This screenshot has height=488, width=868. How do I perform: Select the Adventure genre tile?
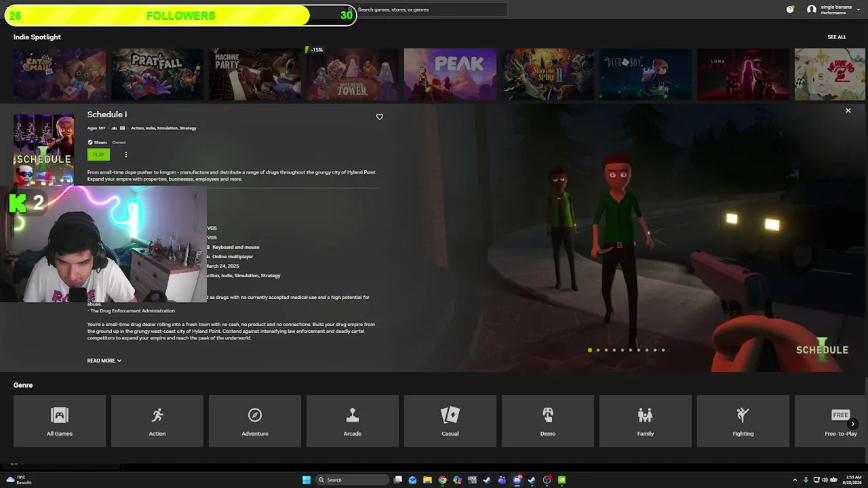(255, 421)
